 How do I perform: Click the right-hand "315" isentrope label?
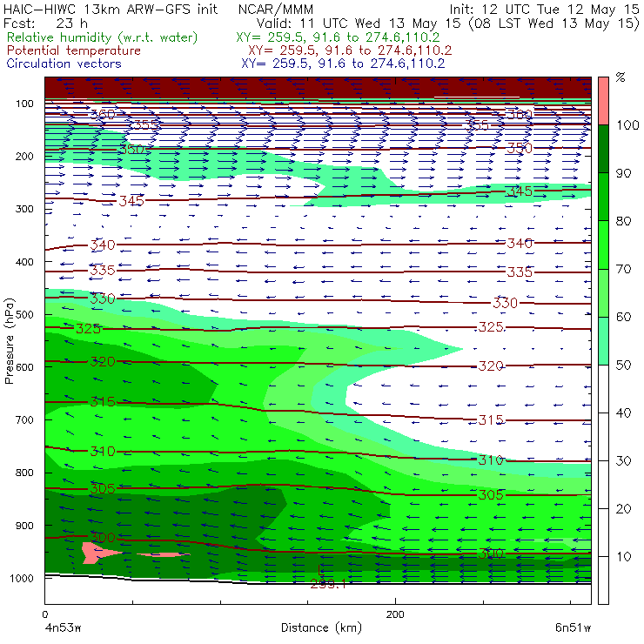[x=491, y=419]
